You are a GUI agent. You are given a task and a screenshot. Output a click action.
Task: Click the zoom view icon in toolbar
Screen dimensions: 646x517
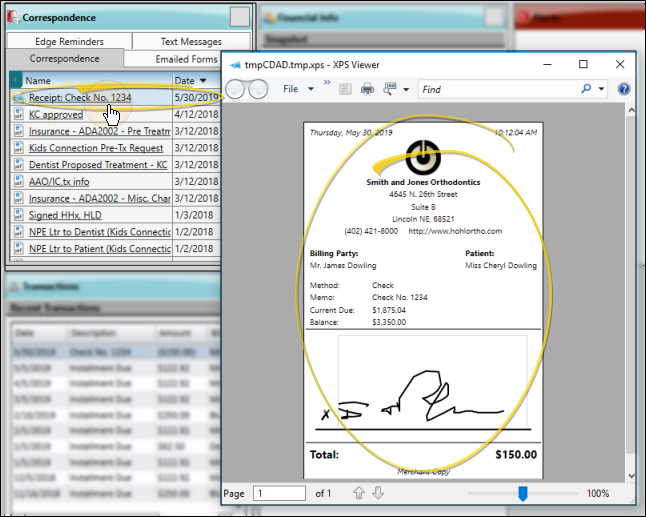387,89
